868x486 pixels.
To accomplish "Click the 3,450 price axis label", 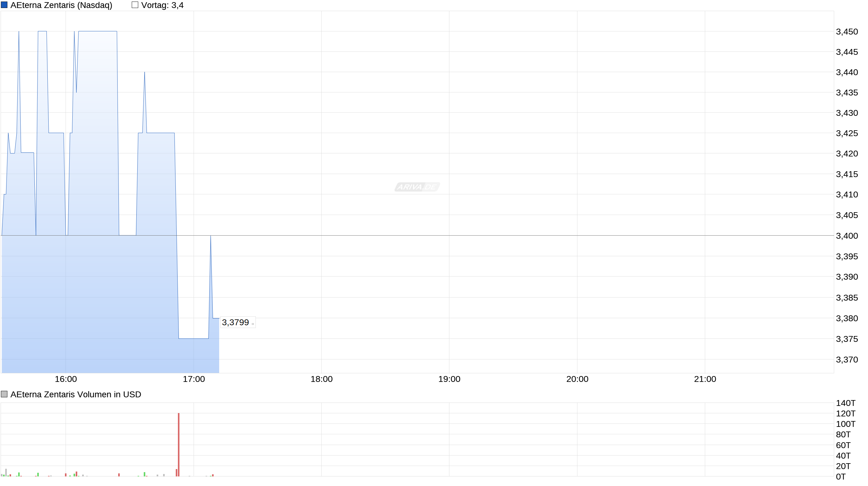I will tap(847, 32).
